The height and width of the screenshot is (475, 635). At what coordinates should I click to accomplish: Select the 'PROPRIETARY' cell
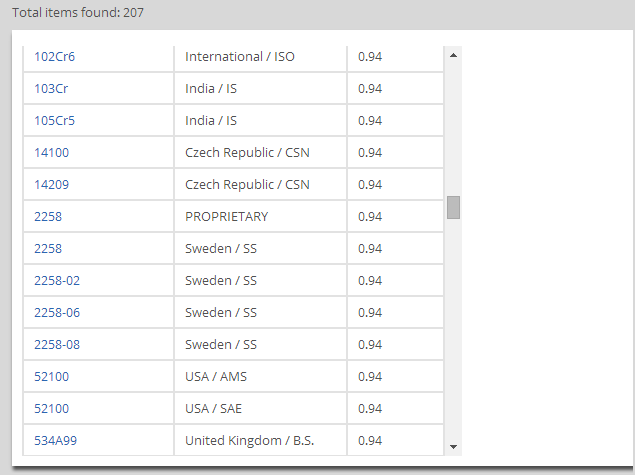[x=260, y=217]
